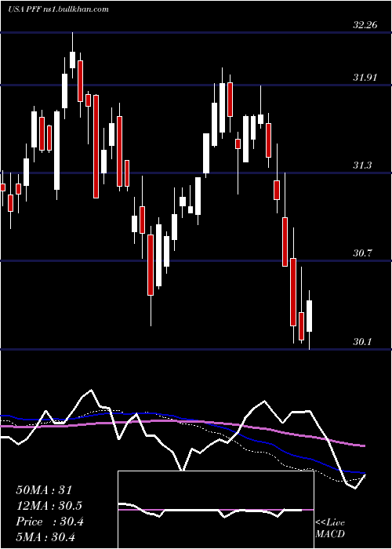Click the '12MA : 30.5' reading

pos(49,506)
